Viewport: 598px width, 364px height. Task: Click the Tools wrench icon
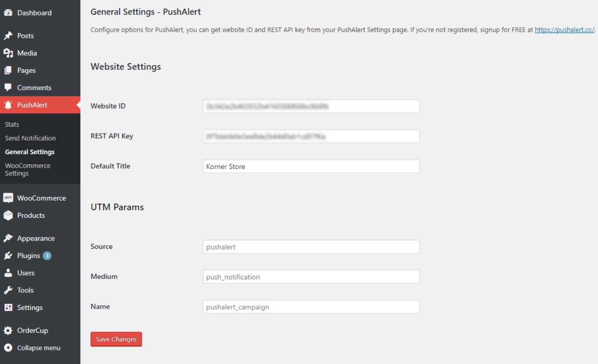click(x=8, y=290)
